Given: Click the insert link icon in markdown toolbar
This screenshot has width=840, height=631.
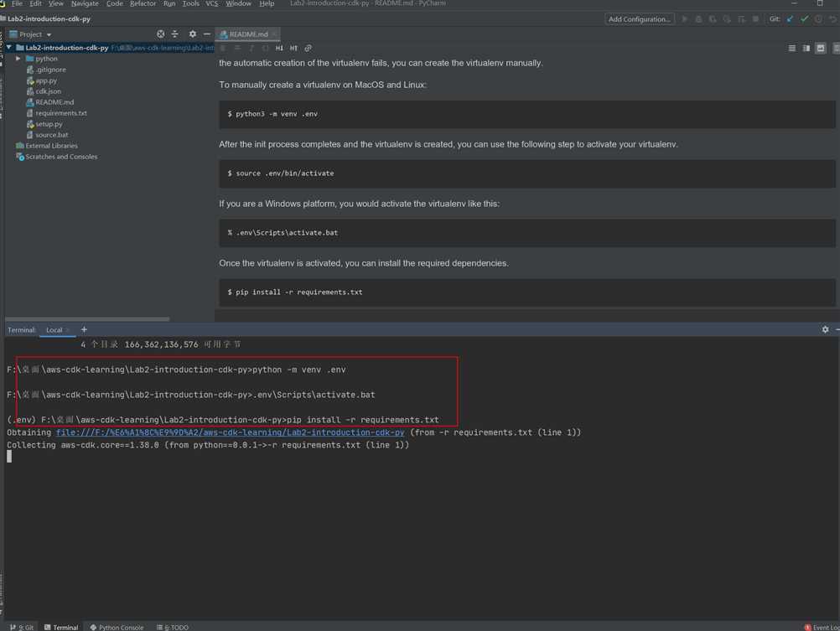Looking at the screenshot, I should point(308,49).
